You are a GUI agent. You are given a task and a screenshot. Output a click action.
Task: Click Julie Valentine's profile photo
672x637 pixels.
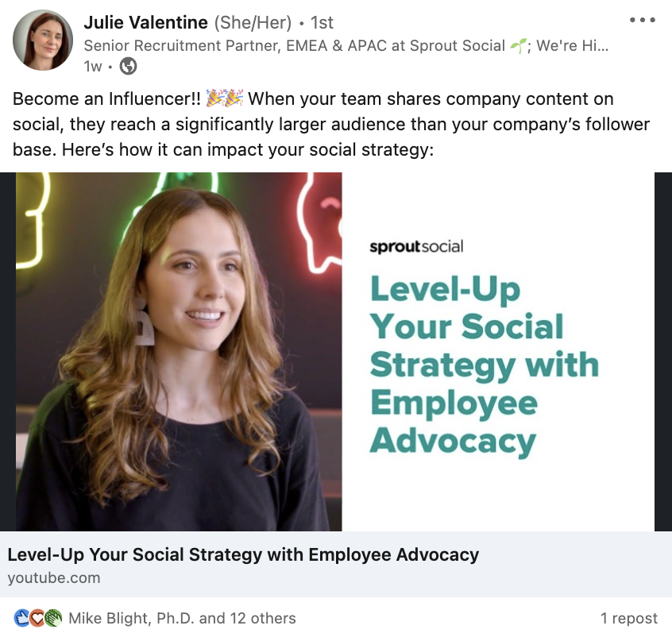point(43,41)
